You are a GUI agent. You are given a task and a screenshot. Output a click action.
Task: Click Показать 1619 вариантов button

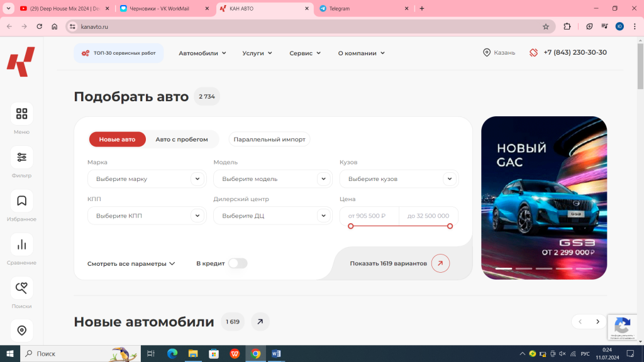[x=399, y=263]
